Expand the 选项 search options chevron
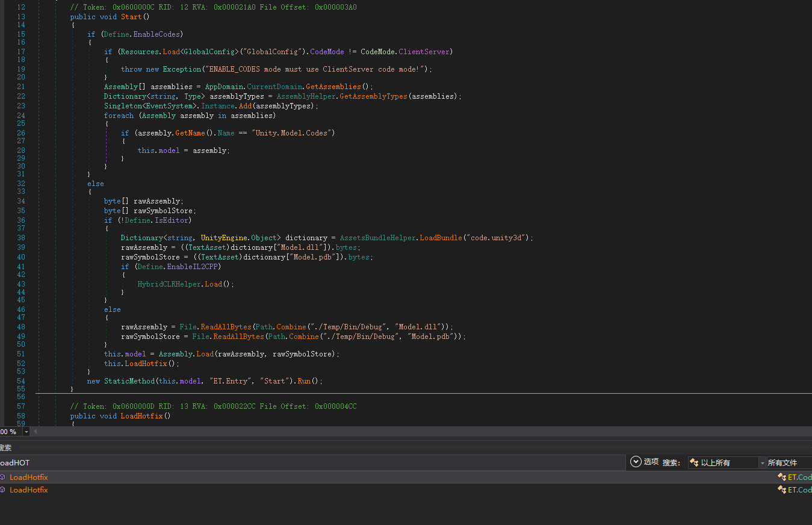 [x=636, y=462]
